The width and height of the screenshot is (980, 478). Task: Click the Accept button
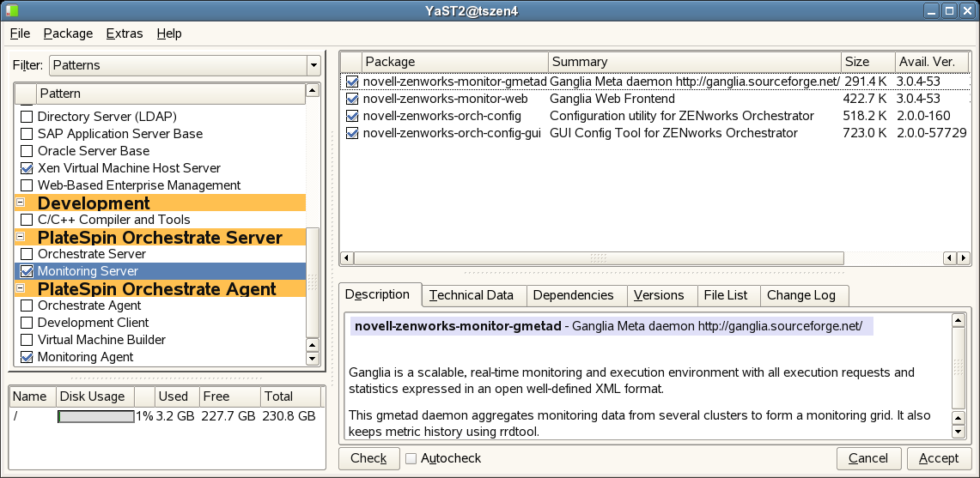(x=939, y=458)
